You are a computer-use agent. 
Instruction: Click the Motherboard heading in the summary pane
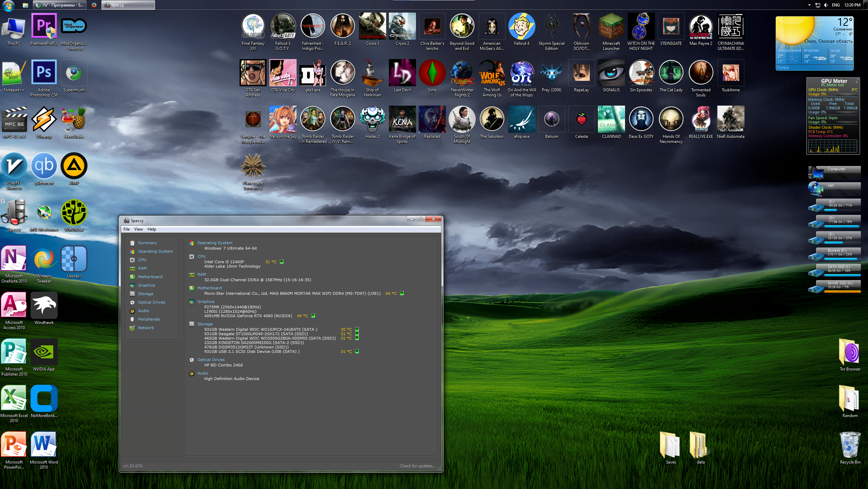coord(209,288)
